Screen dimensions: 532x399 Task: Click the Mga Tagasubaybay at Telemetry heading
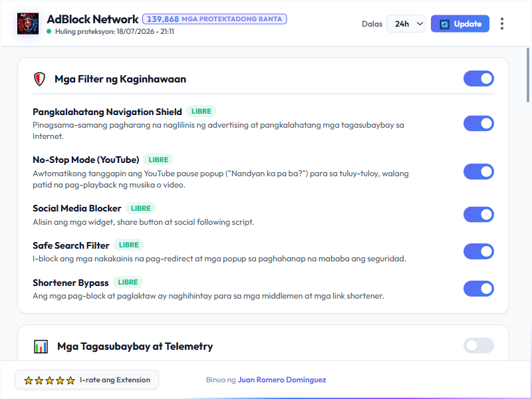(135, 346)
